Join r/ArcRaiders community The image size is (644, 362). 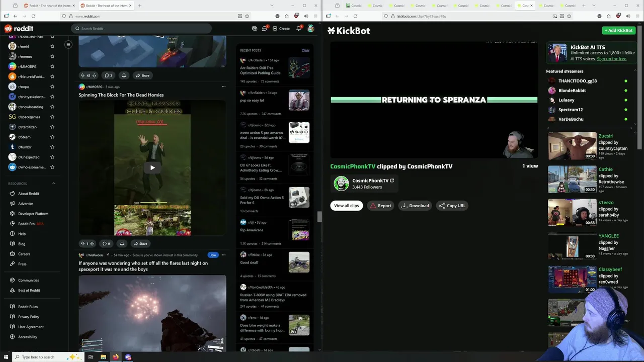point(213,255)
